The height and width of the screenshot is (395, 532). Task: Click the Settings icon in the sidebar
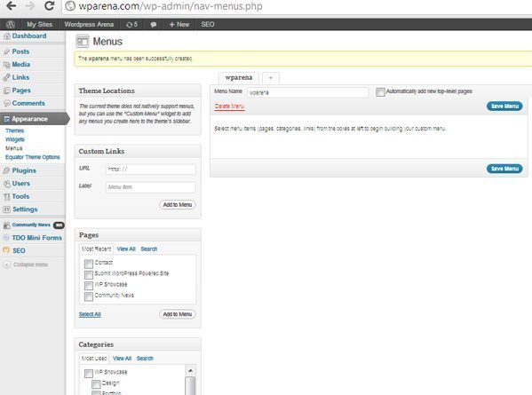pyautogui.click(x=7, y=209)
